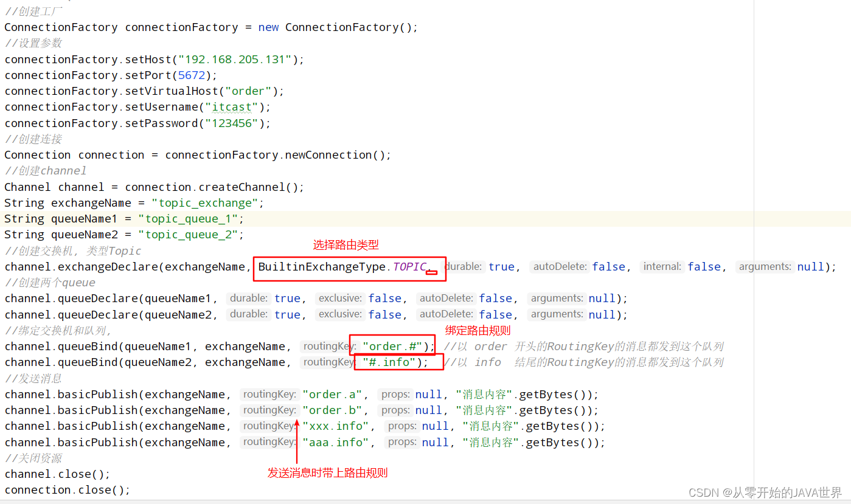Click the //设置参数 comment
Screen dimensions: 851x504
tap(33, 43)
